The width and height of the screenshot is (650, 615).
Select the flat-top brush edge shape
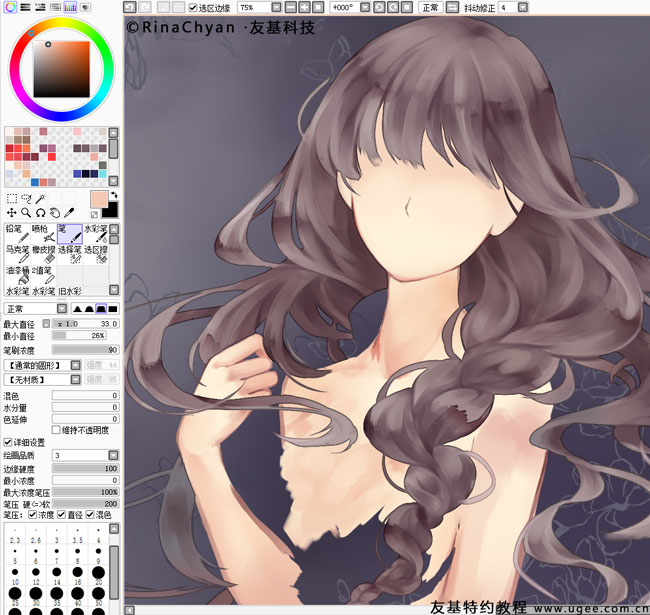(101, 308)
